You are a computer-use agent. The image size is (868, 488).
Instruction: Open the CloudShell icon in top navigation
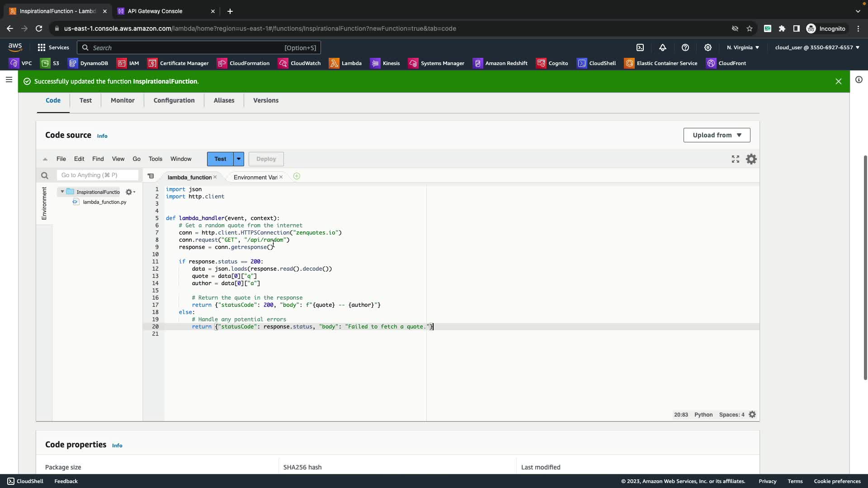(640, 47)
